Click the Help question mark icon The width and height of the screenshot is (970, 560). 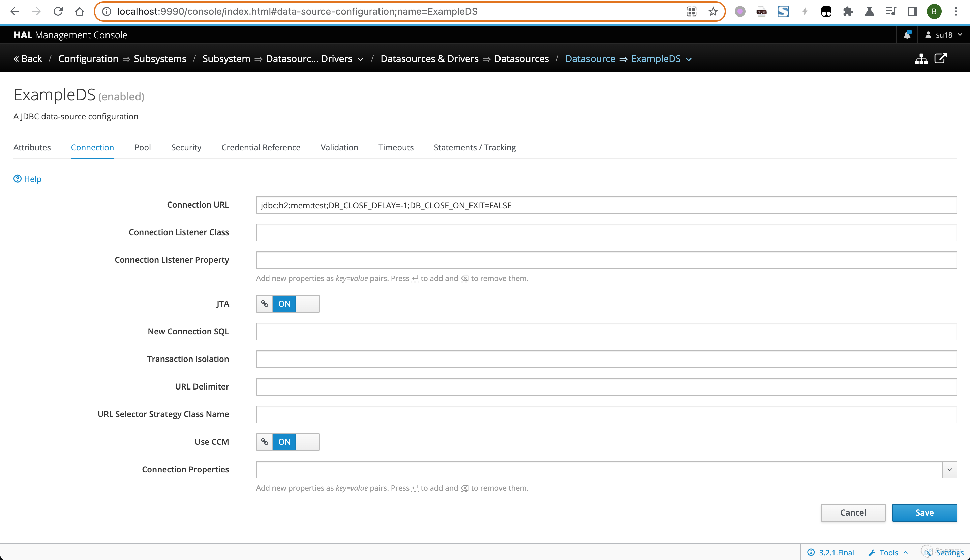pos(18,179)
